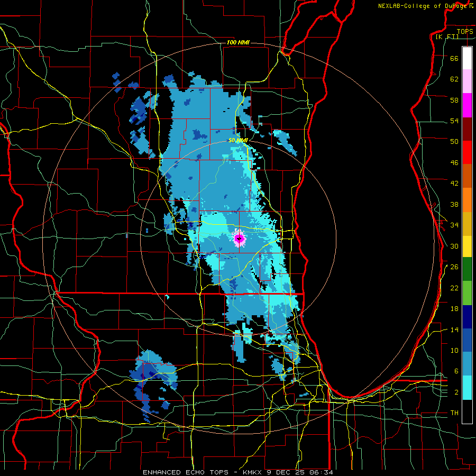Click the legend label '38'
476x476 pixels.
click(x=454, y=204)
